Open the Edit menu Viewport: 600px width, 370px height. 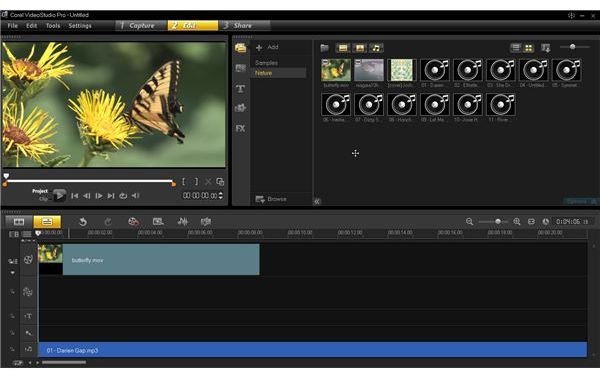click(x=31, y=26)
